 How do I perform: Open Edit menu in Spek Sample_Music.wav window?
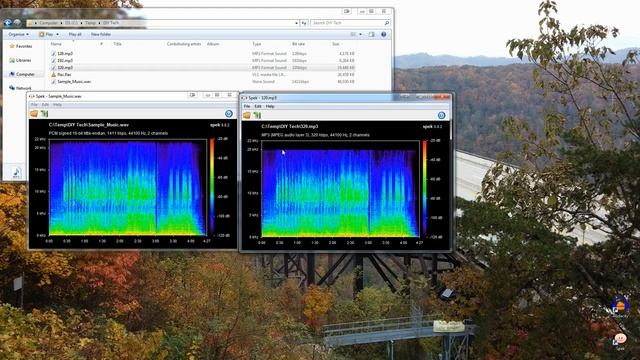45,105
